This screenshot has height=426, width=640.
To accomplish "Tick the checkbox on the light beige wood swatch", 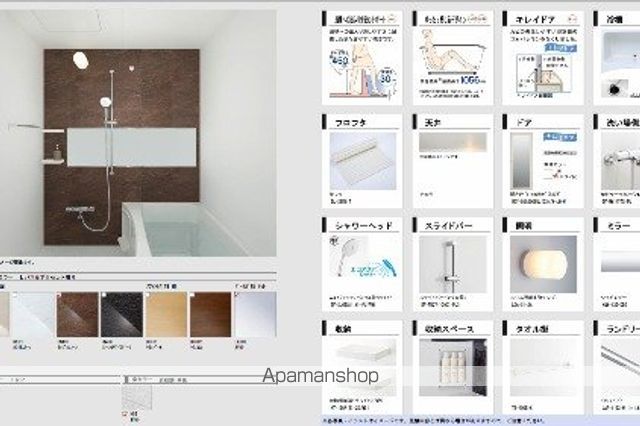I will tap(149, 295).
